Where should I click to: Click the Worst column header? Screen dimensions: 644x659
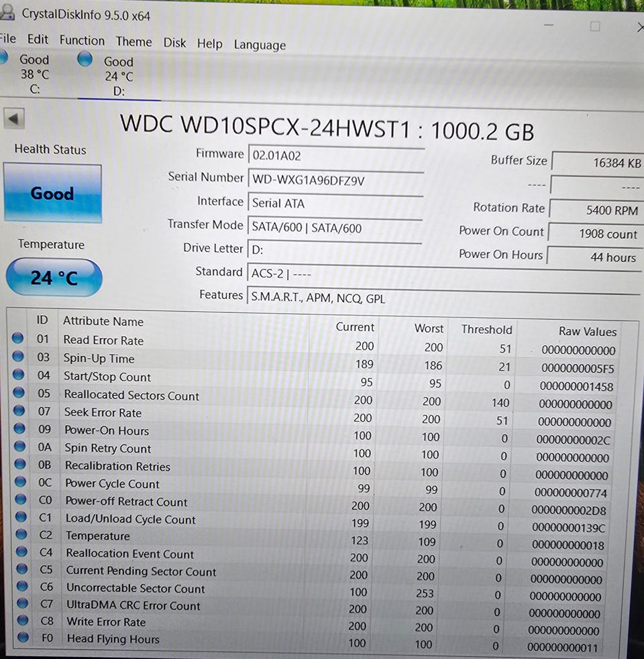pos(429,328)
